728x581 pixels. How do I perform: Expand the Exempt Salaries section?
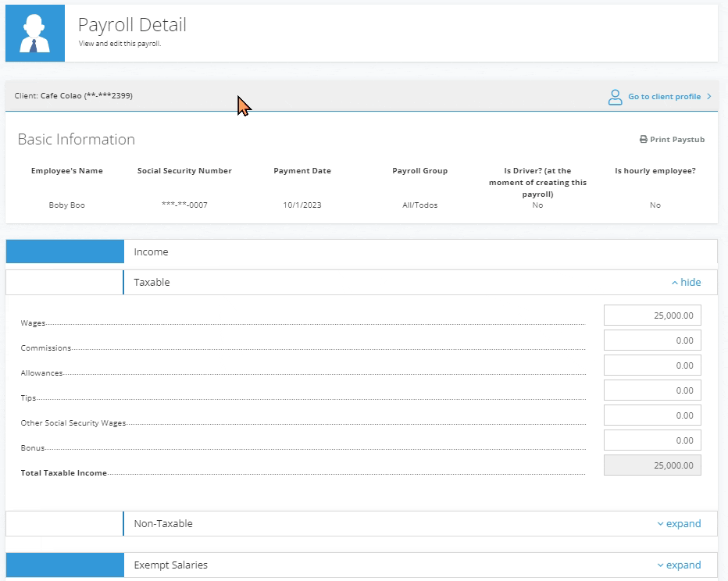pyautogui.click(x=679, y=565)
